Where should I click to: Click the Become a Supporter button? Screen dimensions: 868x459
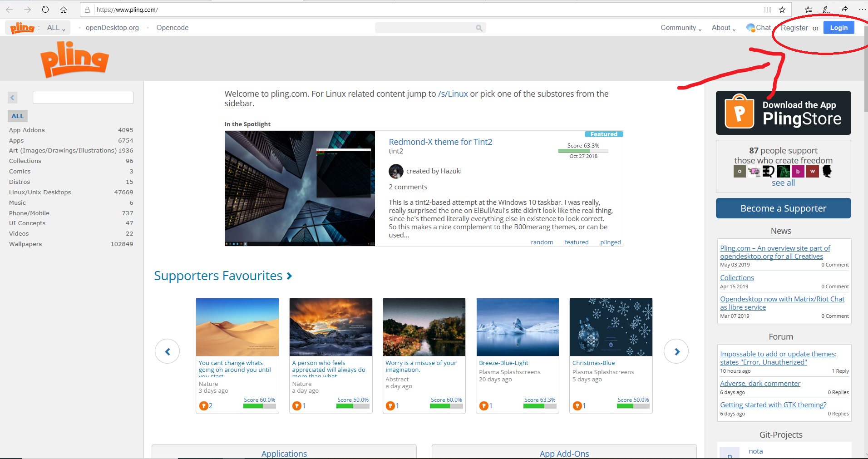(x=783, y=208)
